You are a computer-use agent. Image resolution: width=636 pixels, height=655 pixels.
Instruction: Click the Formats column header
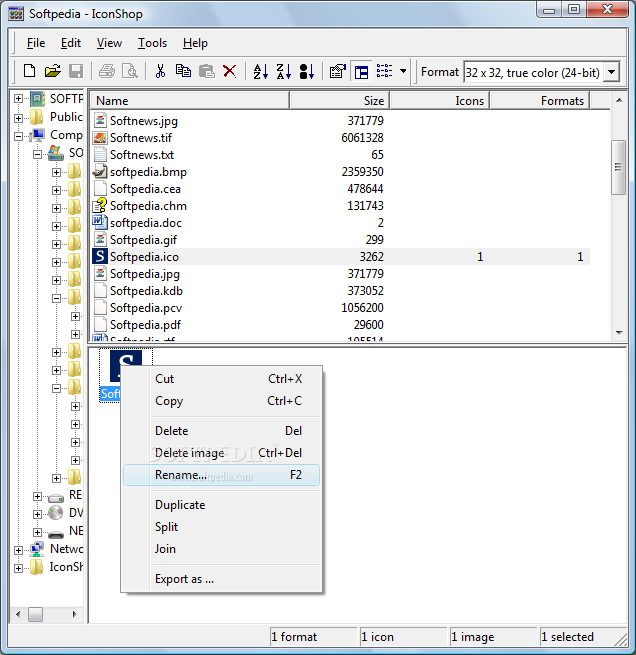(540, 101)
